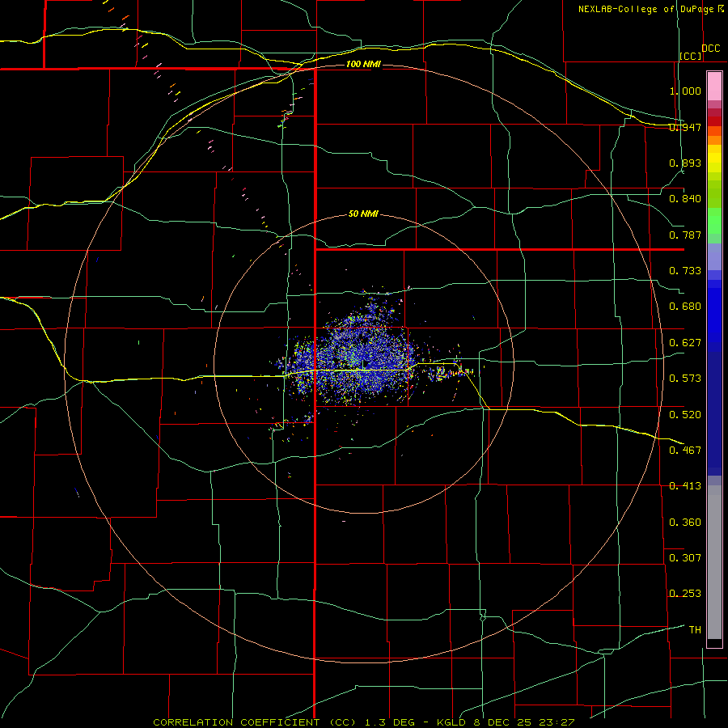This screenshot has height=728, width=728.
Task: Click the 0.627 scale value
Action: 685,343
